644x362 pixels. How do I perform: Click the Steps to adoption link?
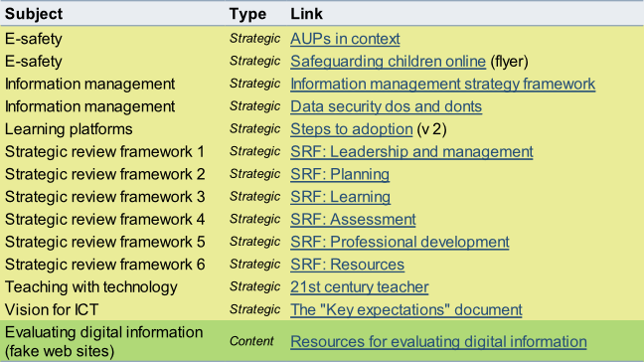click(352, 129)
